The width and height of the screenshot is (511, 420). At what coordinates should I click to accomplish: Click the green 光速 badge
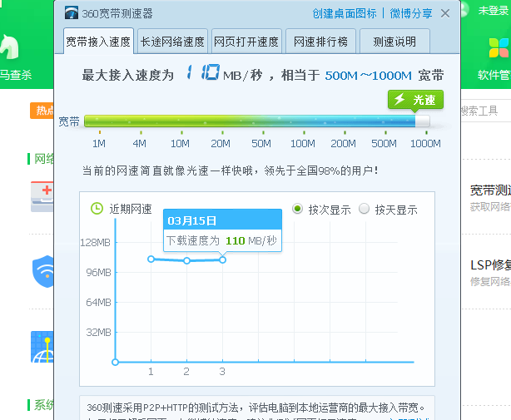pos(415,100)
